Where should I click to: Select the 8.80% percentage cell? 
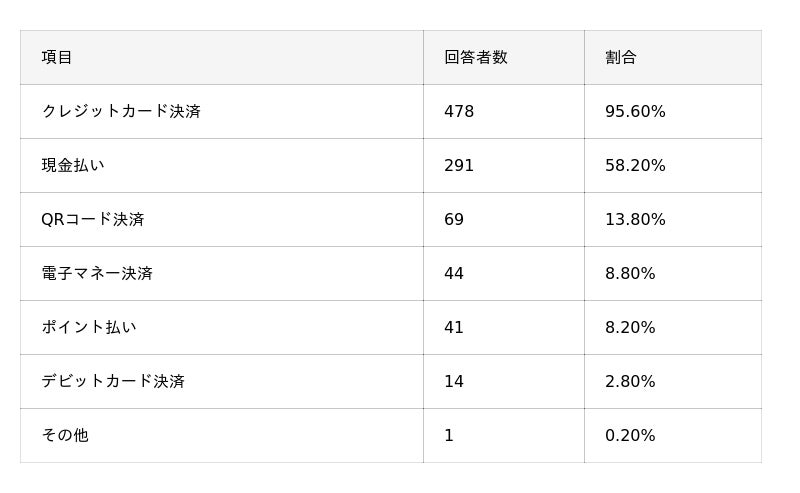pos(630,273)
